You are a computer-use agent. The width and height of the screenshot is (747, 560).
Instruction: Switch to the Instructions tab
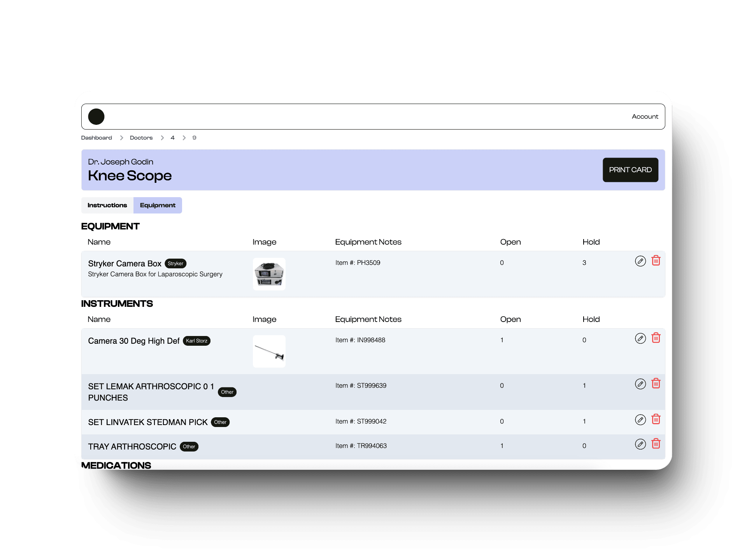click(x=107, y=205)
